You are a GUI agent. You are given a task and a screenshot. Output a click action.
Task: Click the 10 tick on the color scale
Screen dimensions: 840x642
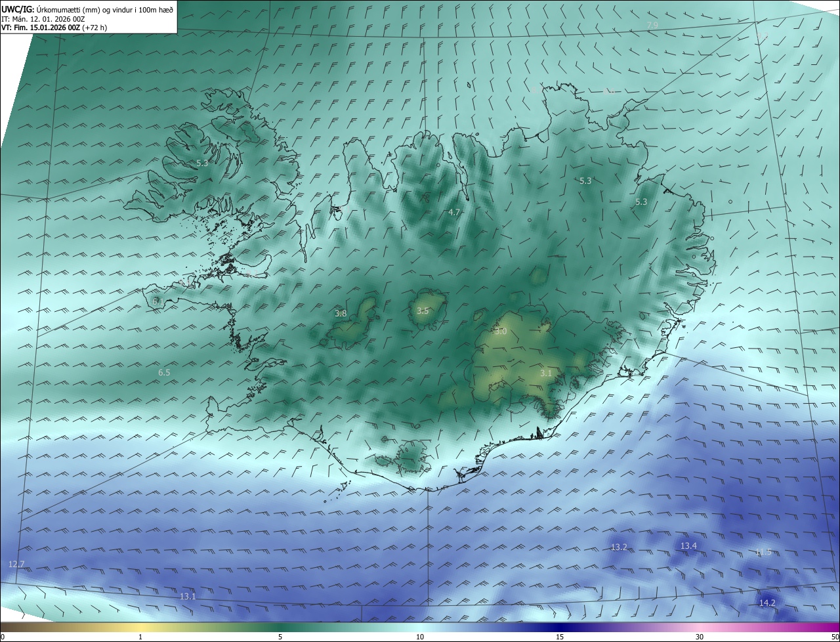coord(420,637)
